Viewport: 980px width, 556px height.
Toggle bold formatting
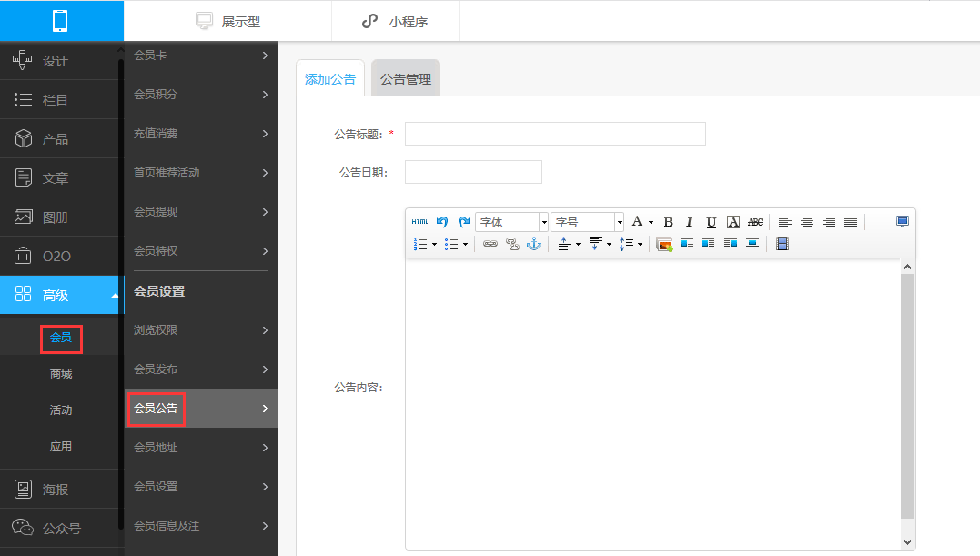coord(668,222)
